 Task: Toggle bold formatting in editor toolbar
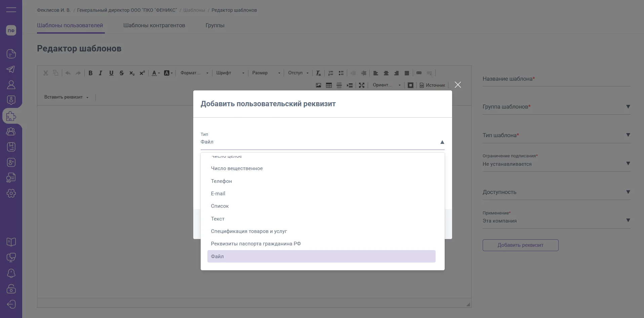[90, 73]
